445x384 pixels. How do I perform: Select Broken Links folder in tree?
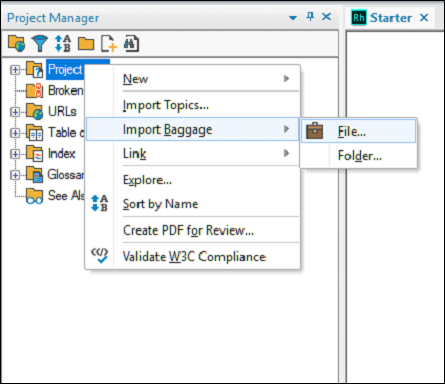click(65, 90)
